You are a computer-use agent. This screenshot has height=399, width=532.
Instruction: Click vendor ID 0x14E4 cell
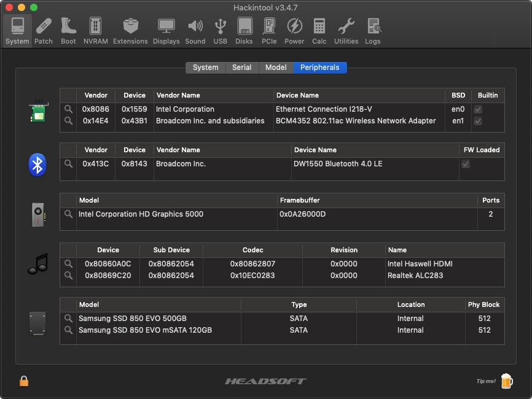coord(96,121)
